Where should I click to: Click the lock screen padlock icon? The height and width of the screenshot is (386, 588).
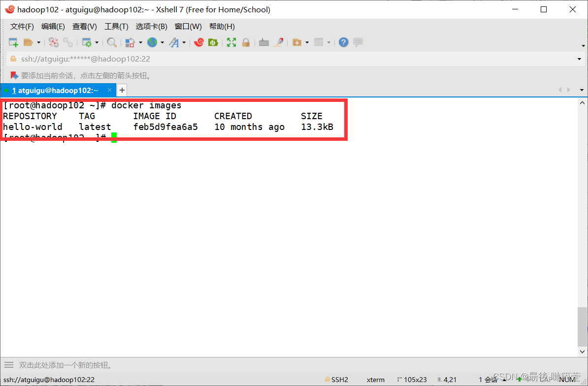(246, 42)
